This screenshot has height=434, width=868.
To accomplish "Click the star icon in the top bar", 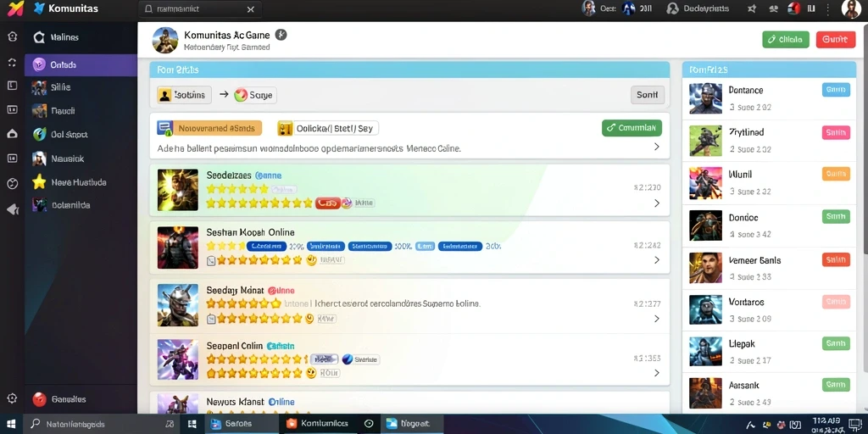I will 751,8.
